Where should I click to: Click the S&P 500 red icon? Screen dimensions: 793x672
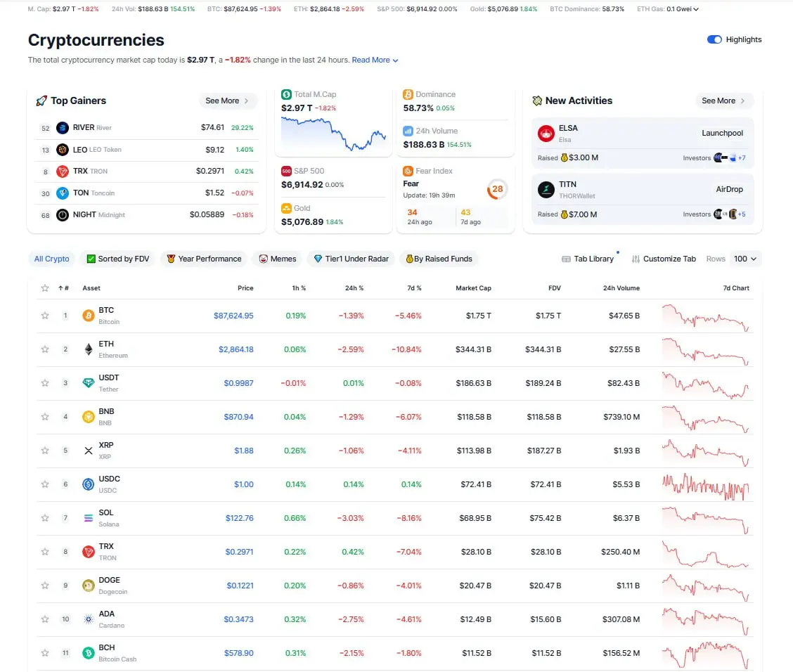(x=286, y=171)
